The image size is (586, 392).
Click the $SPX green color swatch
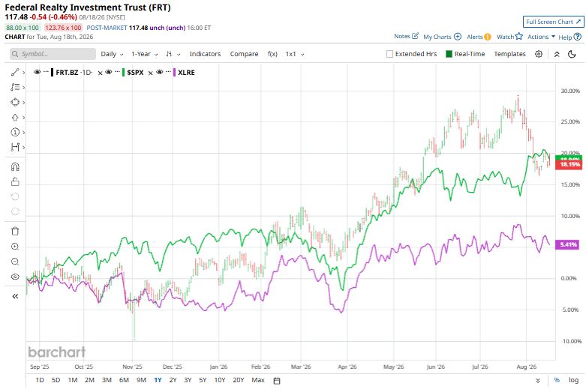tap(123, 73)
